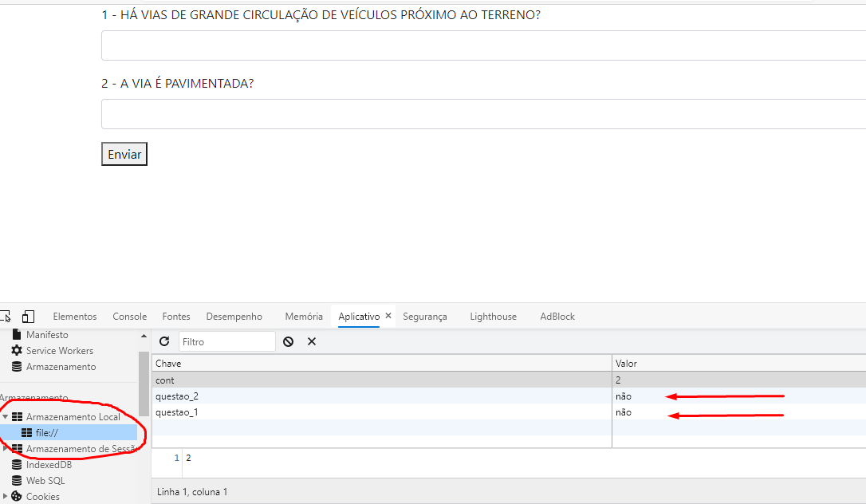Expand the Armazenamento de Sessão node
The width and height of the screenshot is (866, 504).
click(x=5, y=448)
